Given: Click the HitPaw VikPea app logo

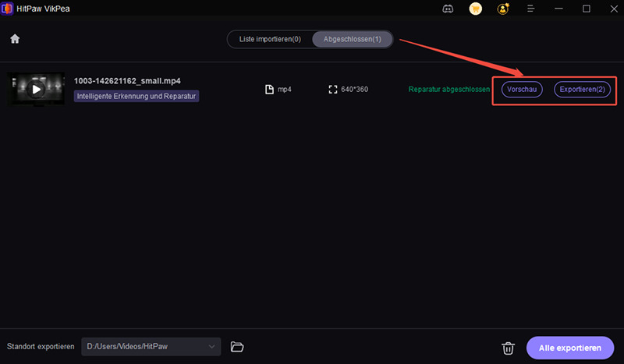Looking at the screenshot, I should click(7, 9).
